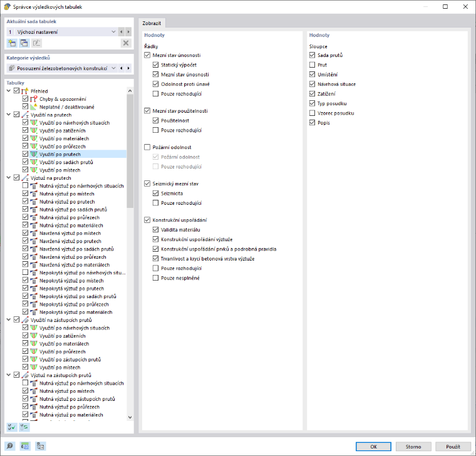The width and height of the screenshot is (476, 456).
Task: Click the app icon in the title bar
Action: (x=7, y=7)
